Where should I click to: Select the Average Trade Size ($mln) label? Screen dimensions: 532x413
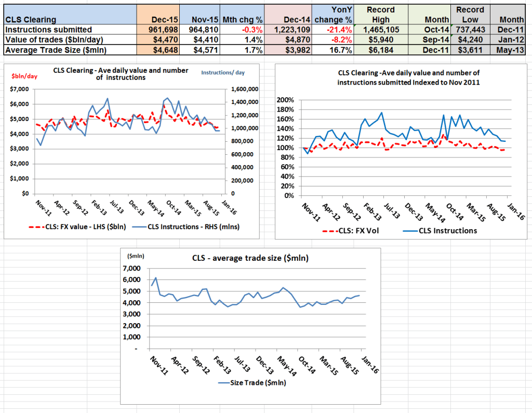[x=70, y=50]
